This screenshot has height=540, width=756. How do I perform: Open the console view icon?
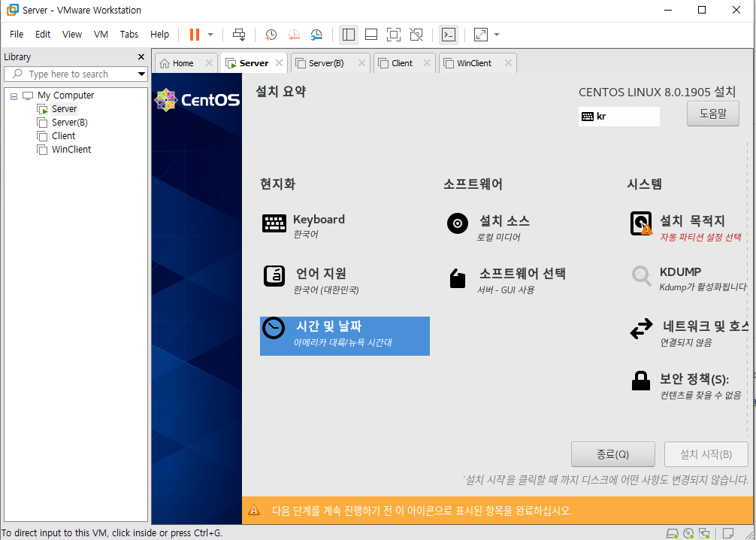(449, 35)
